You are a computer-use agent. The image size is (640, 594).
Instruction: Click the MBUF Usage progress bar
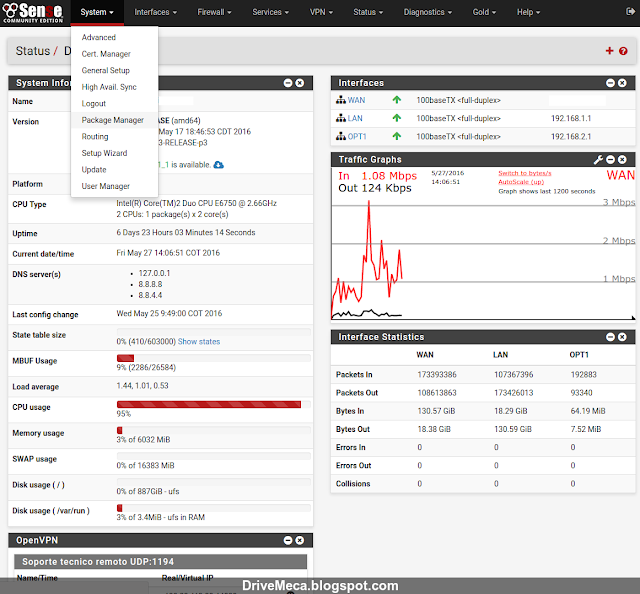pyautogui.click(x=213, y=358)
